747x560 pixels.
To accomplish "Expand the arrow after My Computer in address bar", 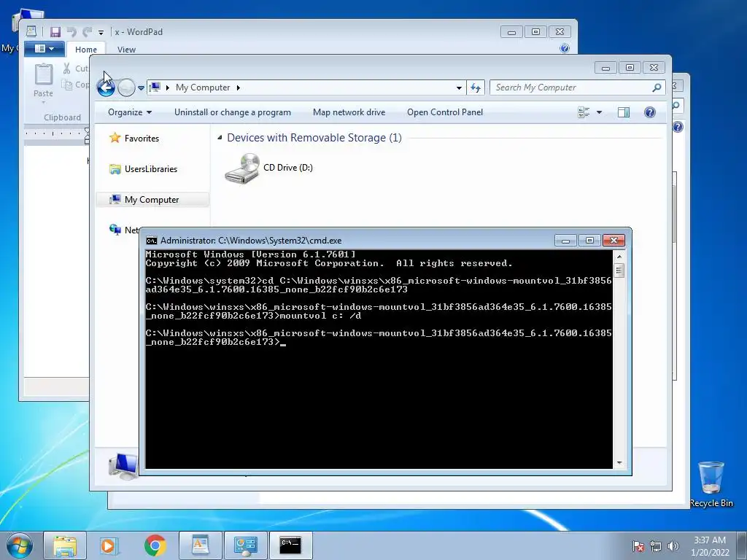I will coord(239,87).
